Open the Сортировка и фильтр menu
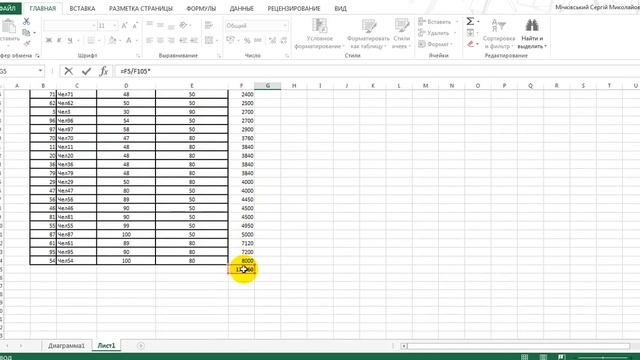This screenshot has height=360, width=640. [x=498, y=34]
